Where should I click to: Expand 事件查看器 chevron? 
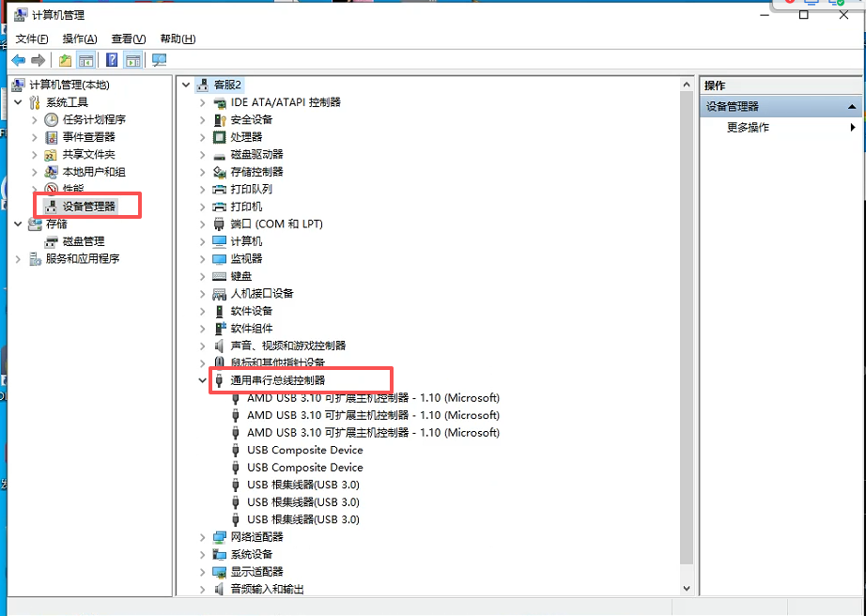click(x=35, y=137)
